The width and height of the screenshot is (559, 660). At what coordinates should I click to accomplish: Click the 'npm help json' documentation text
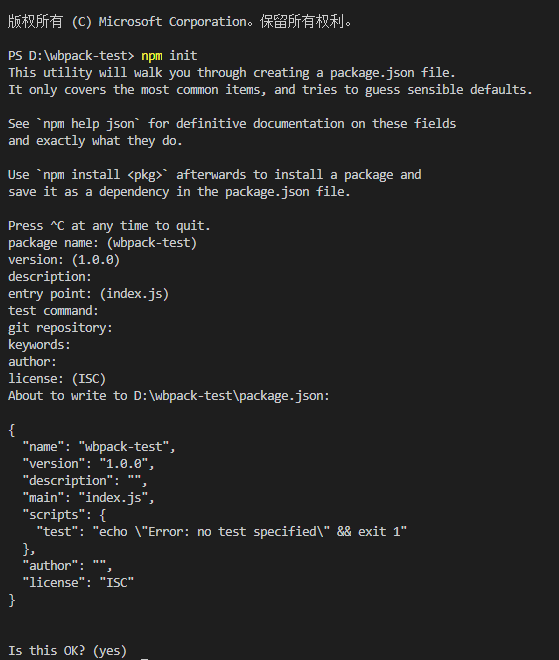88,124
